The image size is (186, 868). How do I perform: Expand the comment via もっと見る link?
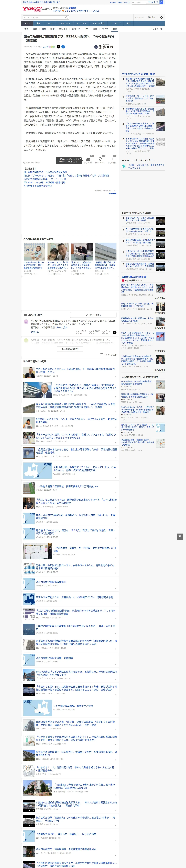62,327
